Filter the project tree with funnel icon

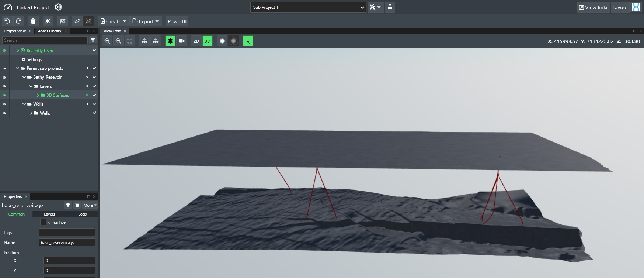(93, 40)
